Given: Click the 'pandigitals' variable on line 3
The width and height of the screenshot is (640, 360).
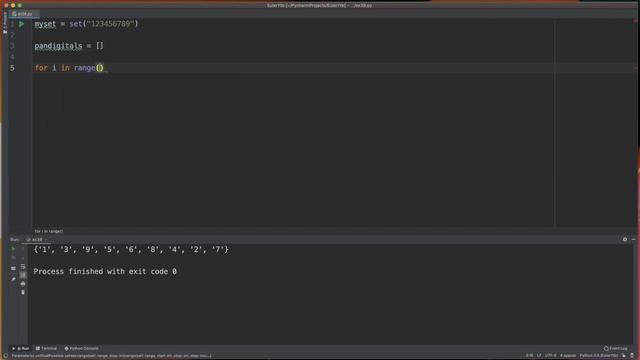Looking at the screenshot, I should click(x=58, y=46).
